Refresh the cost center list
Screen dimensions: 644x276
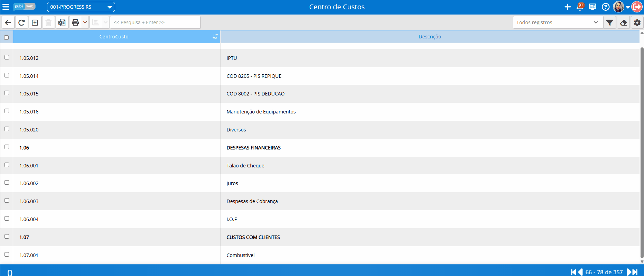(21, 22)
